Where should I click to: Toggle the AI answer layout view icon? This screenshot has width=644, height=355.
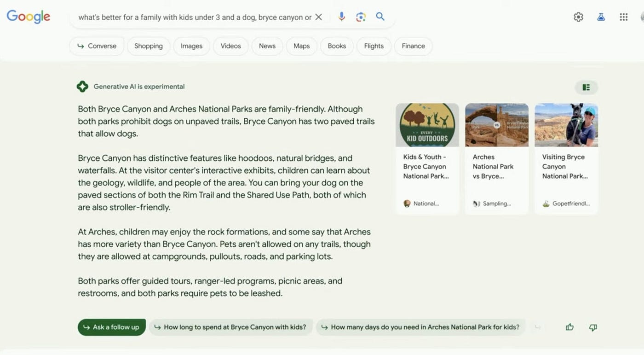coord(586,87)
